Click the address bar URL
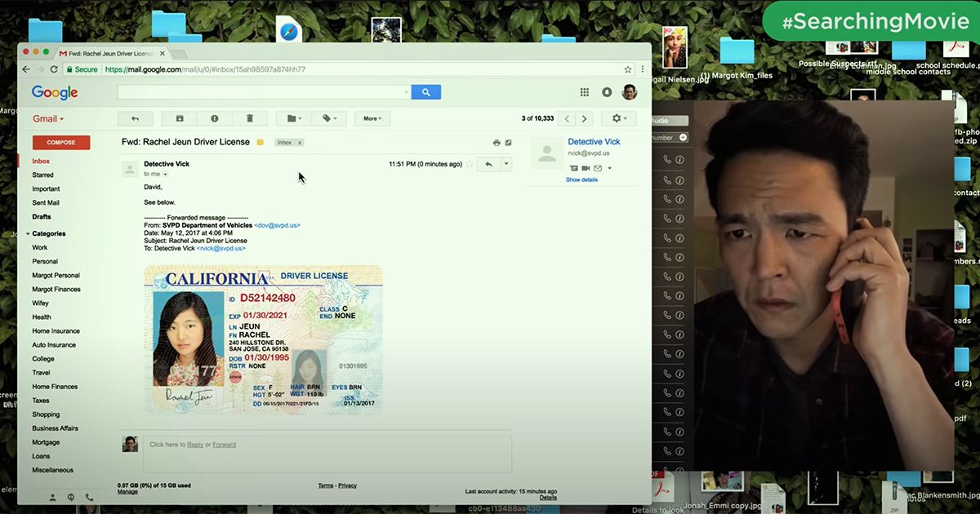 205,69
